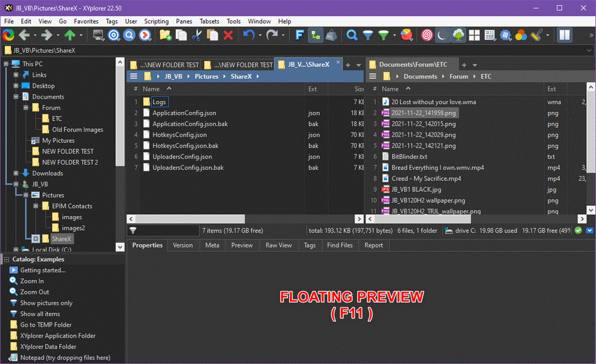
Task: Click the green funnel visual filter icon
Action: tap(384, 36)
